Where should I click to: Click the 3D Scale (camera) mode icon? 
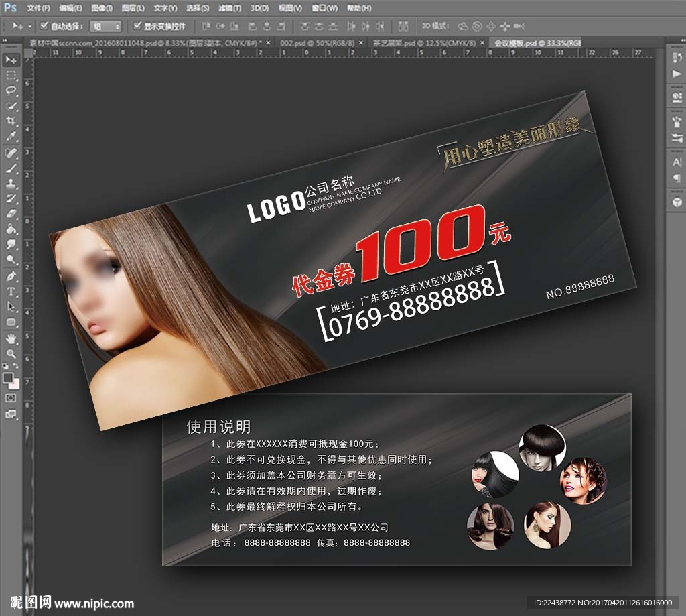pos(519,27)
